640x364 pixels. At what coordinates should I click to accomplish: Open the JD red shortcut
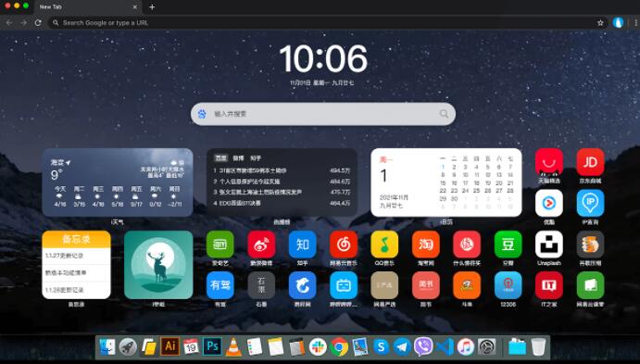pos(590,162)
